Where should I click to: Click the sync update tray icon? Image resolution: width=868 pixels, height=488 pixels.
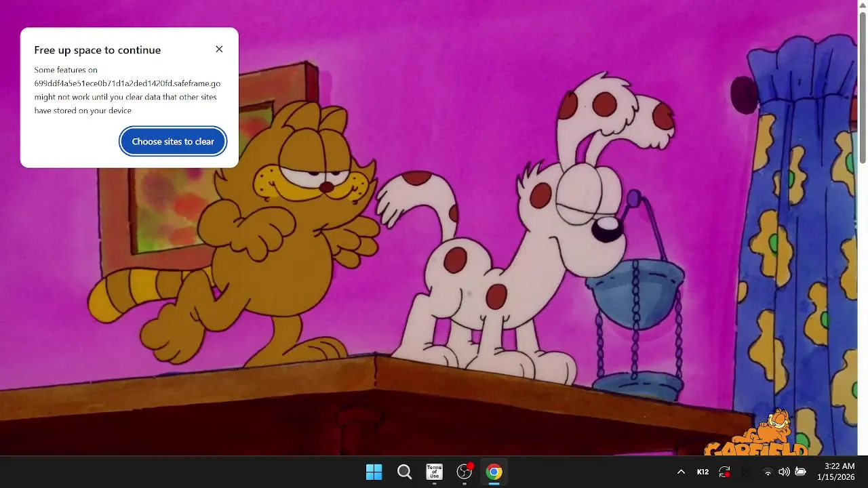(x=724, y=472)
